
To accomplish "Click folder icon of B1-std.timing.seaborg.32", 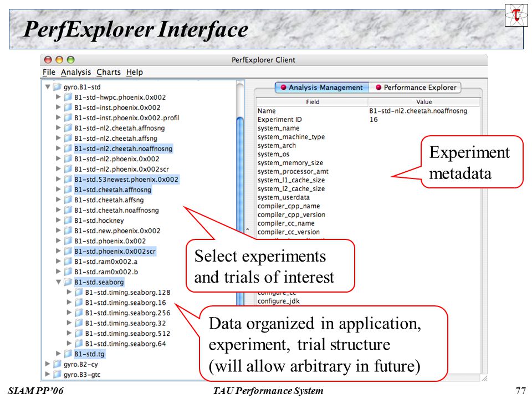I will coord(79,323).
